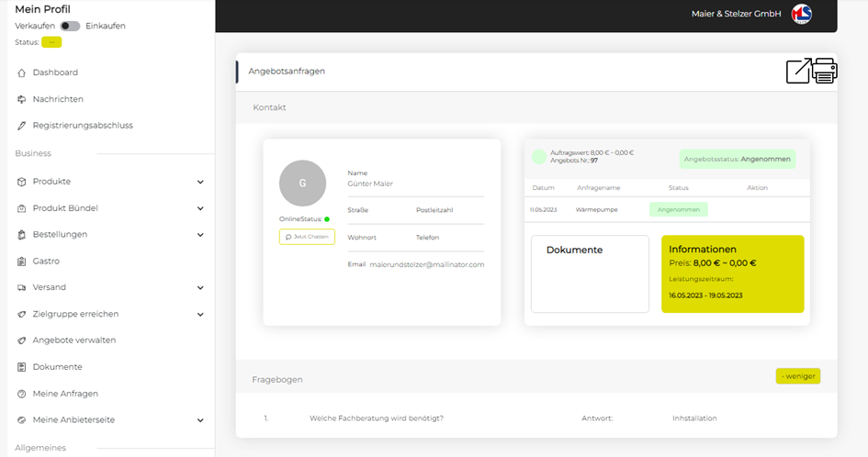
Task: Expand the Produkt Bündel chevron
Action: (x=200, y=208)
